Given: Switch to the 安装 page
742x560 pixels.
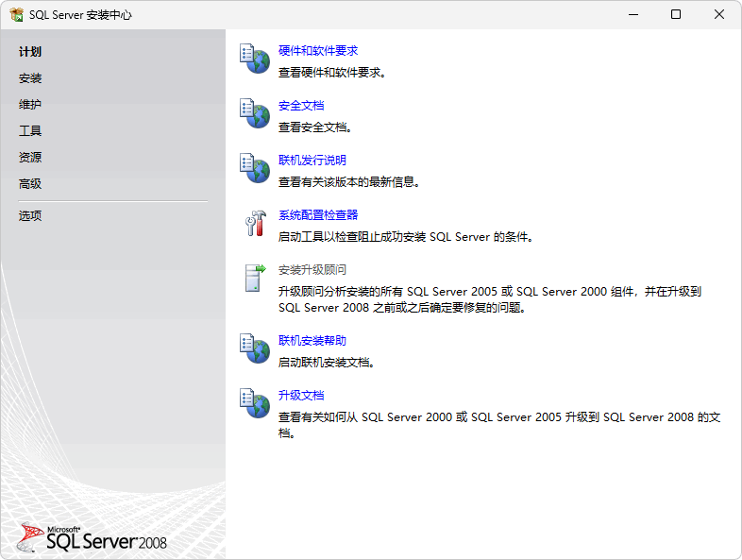Looking at the screenshot, I should (30, 78).
